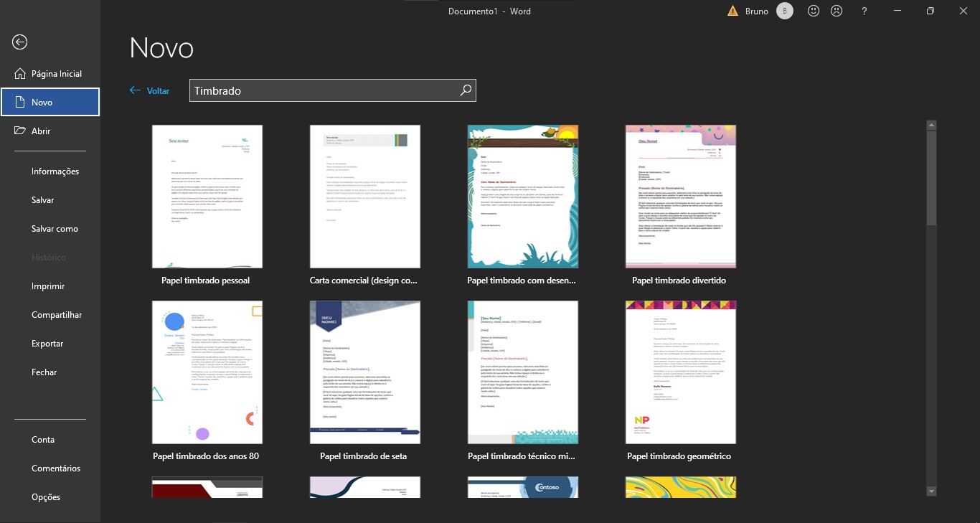Click the Bruno account avatar

(785, 11)
